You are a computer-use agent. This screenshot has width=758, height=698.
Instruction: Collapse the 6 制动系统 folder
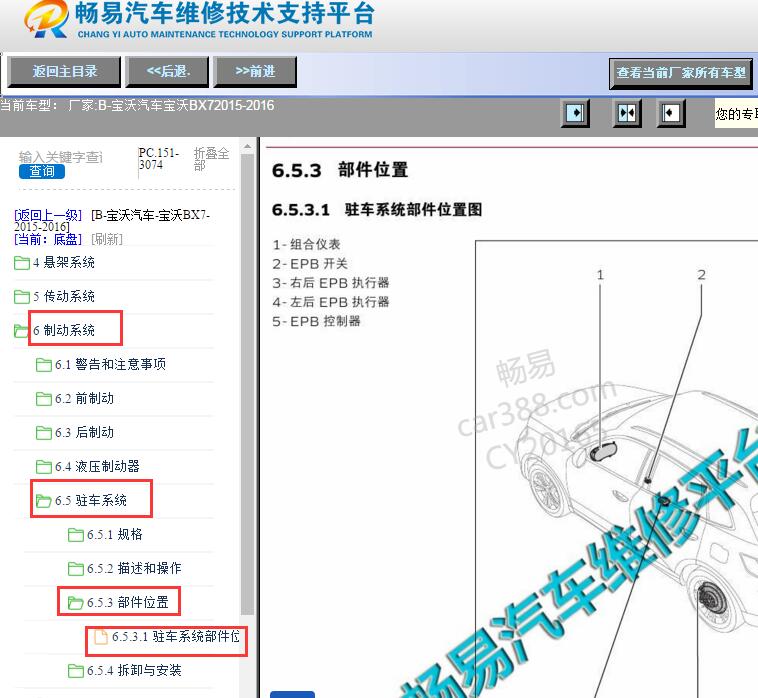(64, 330)
